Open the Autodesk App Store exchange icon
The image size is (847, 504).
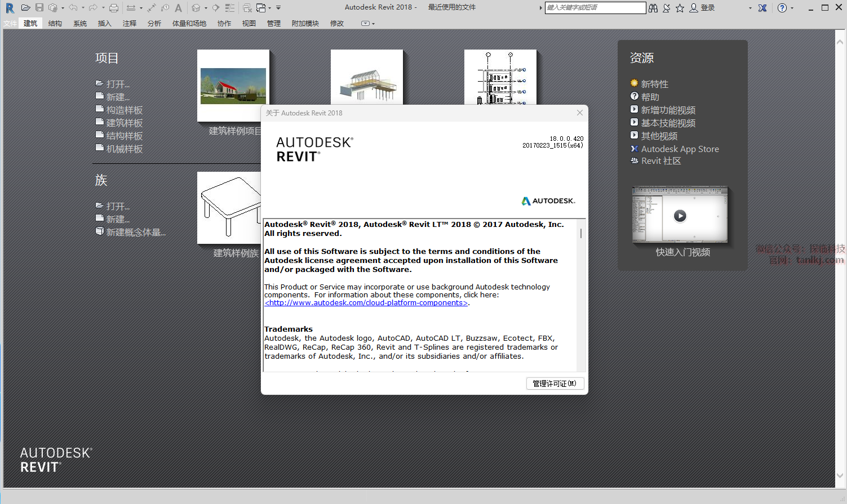point(762,8)
